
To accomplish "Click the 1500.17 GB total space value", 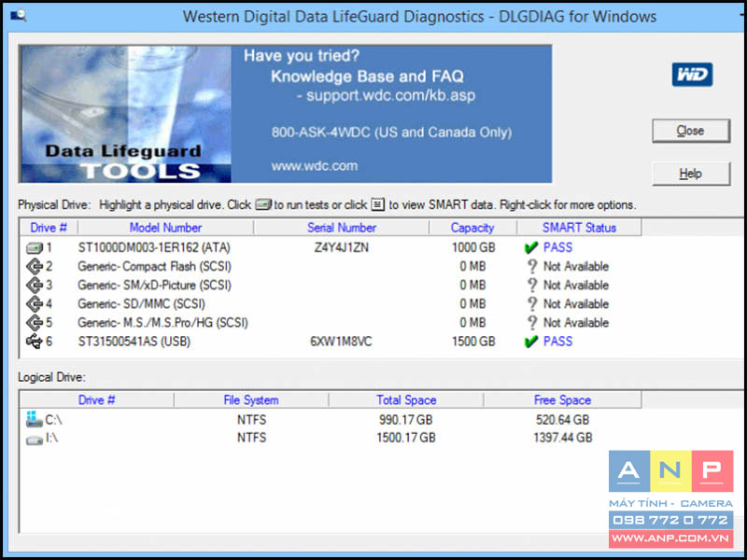I will tap(406, 438).
